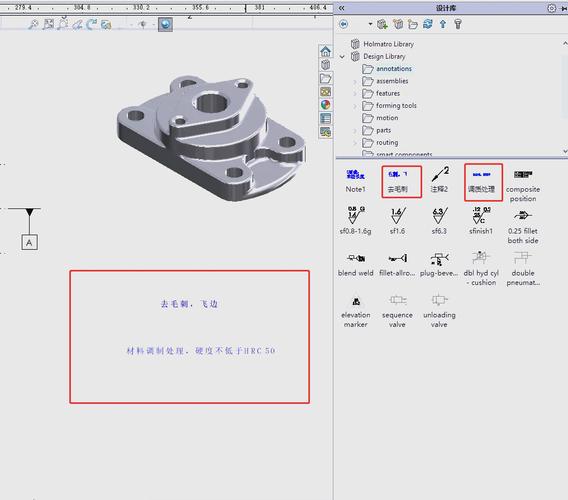This screenshot has width=568, height=500.
Task: Click Rotate View tool
Action: point(92,24)
